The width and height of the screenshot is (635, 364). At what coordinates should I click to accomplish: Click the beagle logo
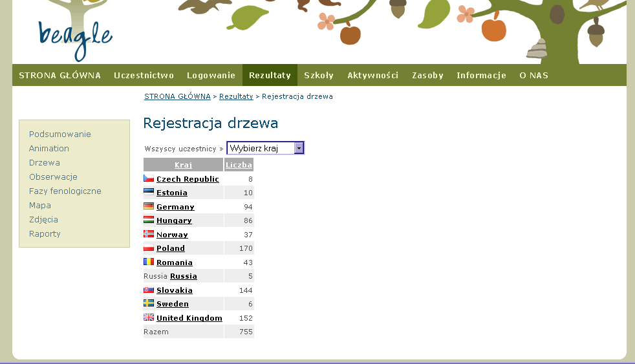coord(75,41)
